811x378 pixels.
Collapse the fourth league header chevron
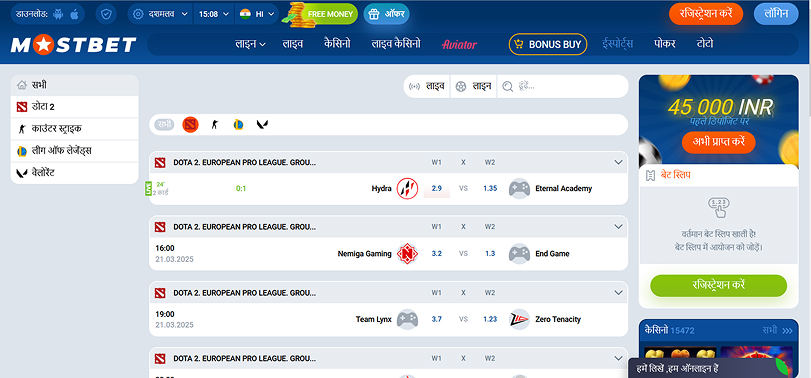(x=618, y=358)
